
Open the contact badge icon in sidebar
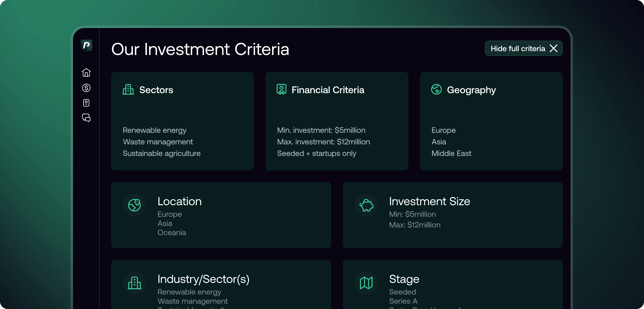pos(86,103)
